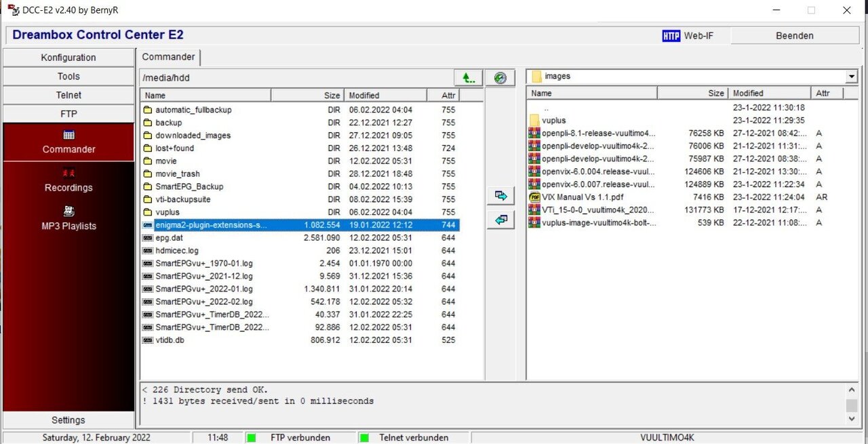Click the refresh globe icon
Screen dimensions: 868x444
[x=500, y=77]
